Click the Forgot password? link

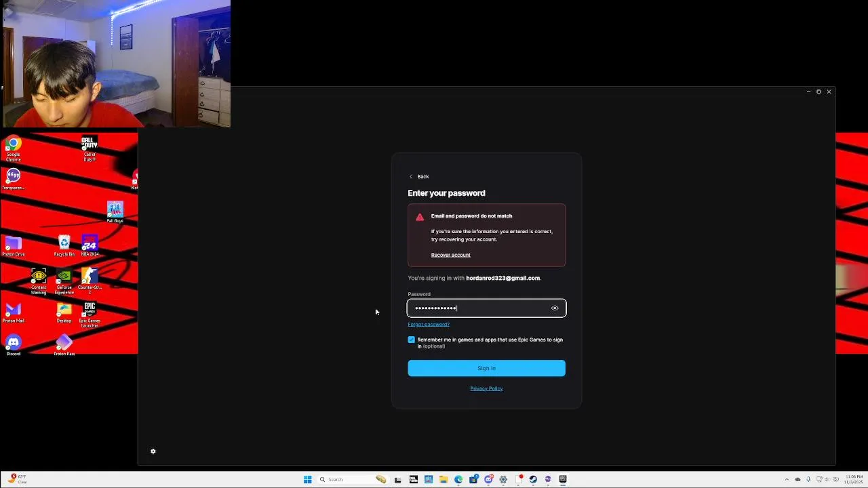[429, 324]
